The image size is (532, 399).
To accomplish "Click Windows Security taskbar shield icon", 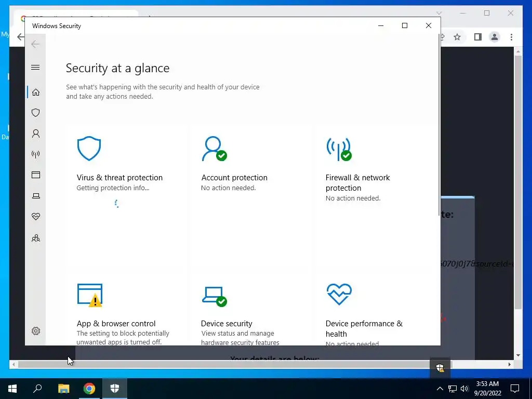I will pyautogui.click(x=115, y=389).
